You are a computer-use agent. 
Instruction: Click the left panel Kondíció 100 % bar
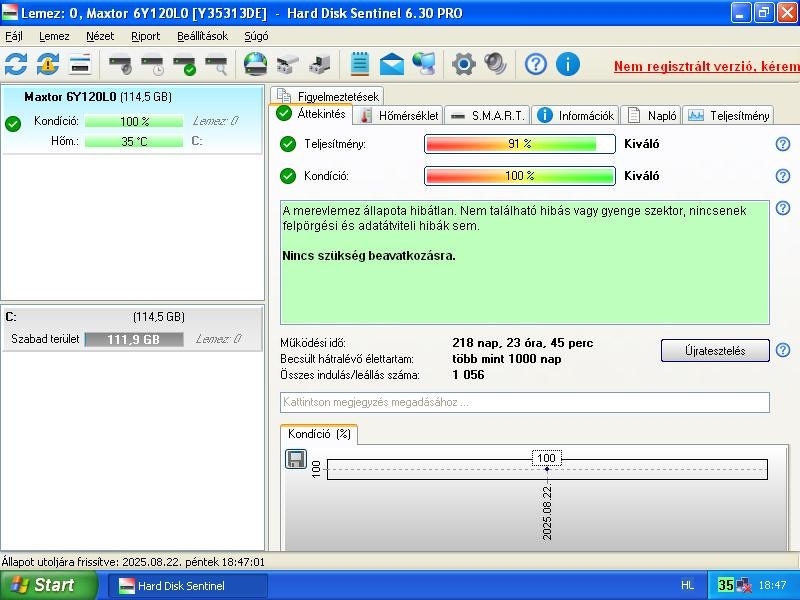[x=134, y=121]
